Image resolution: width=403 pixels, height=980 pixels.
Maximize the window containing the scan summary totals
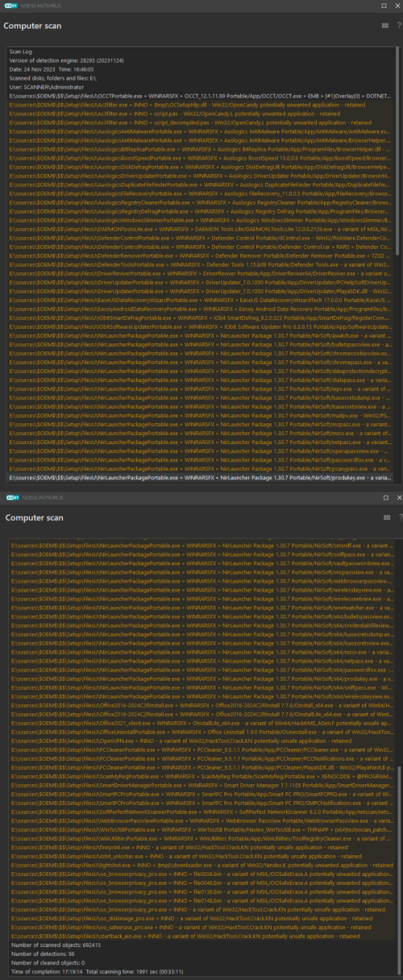384,499
